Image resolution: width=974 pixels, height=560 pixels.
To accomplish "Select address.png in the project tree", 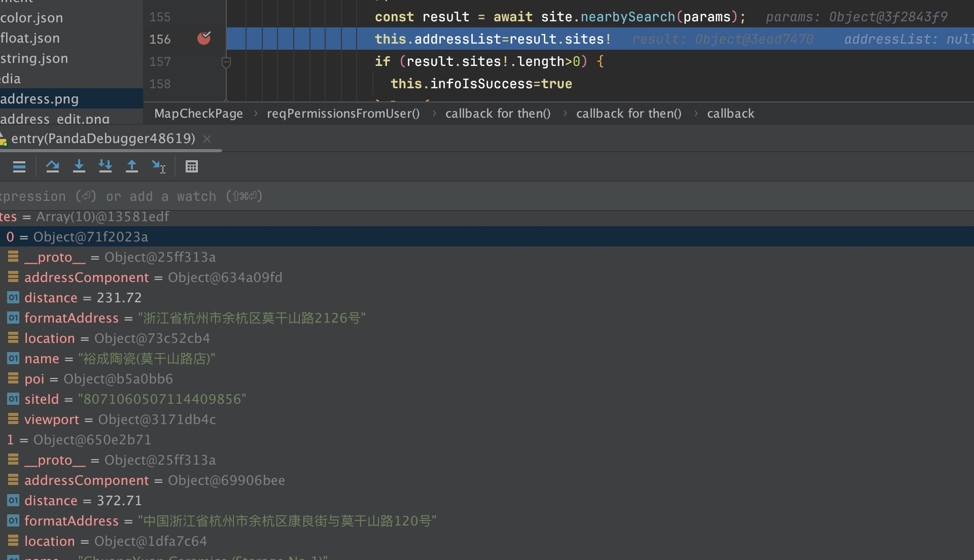I will point(40,99).
